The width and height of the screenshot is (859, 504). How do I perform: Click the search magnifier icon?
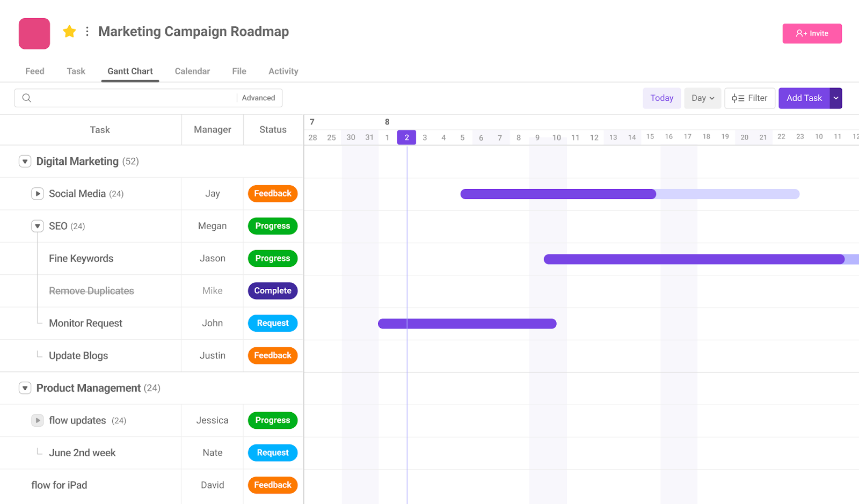(26, 98)
